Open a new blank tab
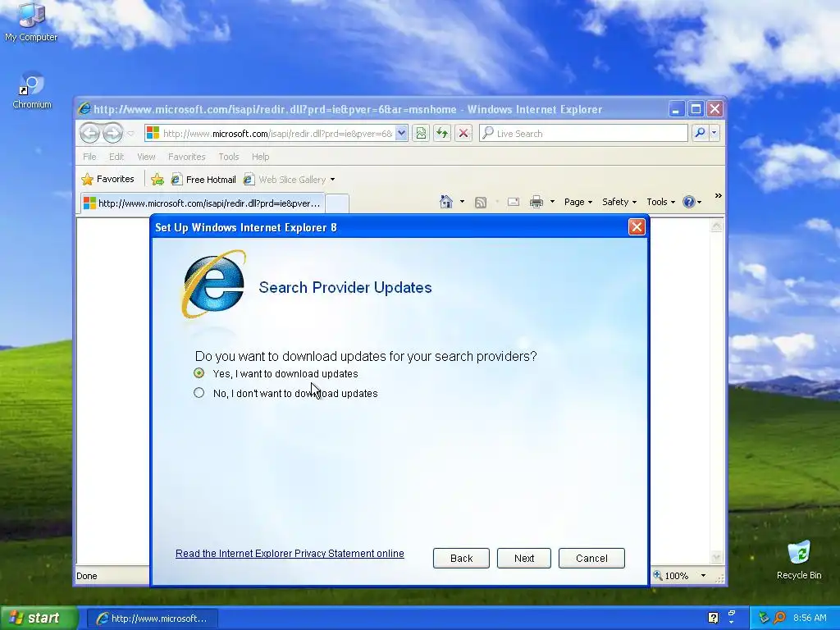Screen dimensions: 840x630 pyautogui.click(x=337, y=203)
